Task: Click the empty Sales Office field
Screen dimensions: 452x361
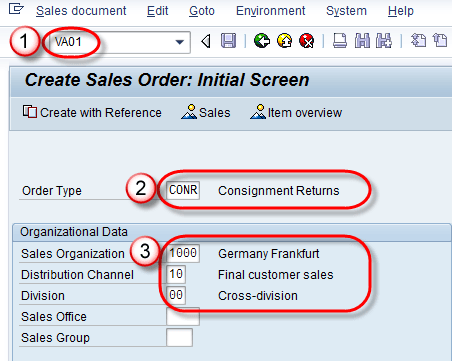Action: pyautogui.click(x=183, y=316)
